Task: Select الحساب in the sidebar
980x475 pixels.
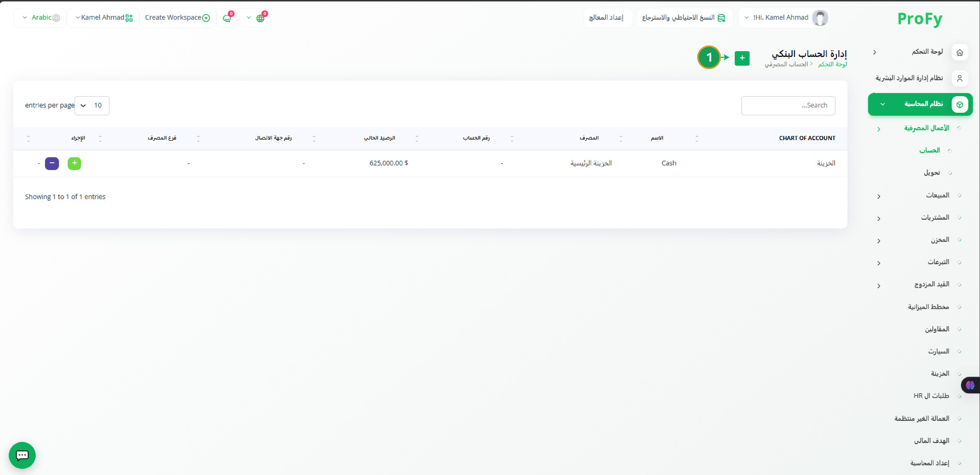Action: tap(929, 150)
